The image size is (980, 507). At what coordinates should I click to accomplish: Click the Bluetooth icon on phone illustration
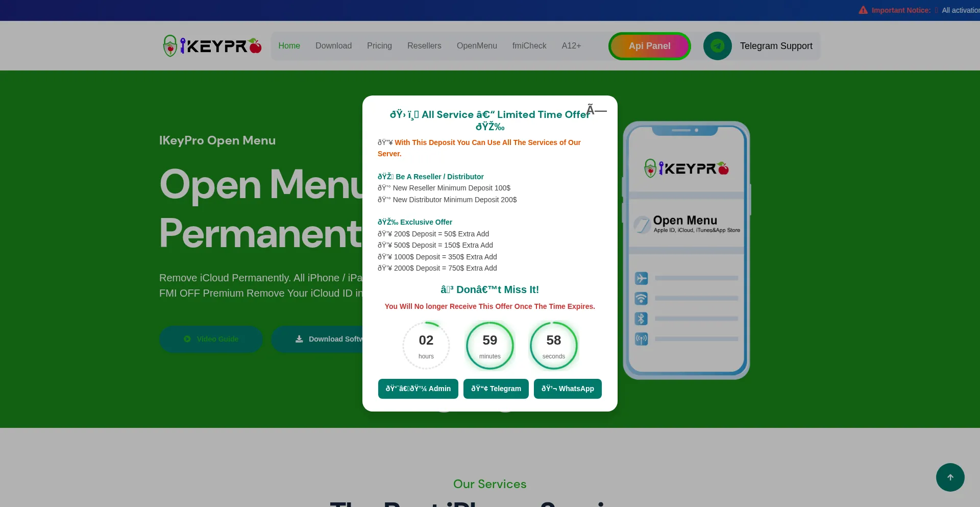[x=641, y=319]
